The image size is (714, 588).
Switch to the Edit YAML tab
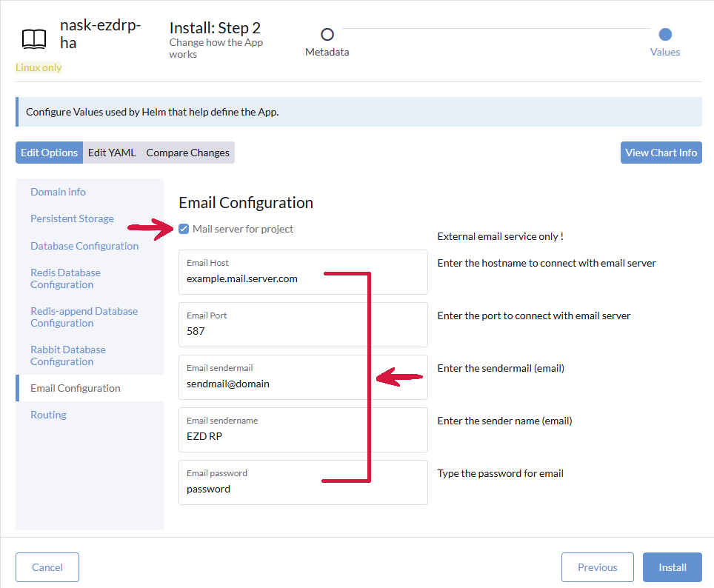coord(112,153)
